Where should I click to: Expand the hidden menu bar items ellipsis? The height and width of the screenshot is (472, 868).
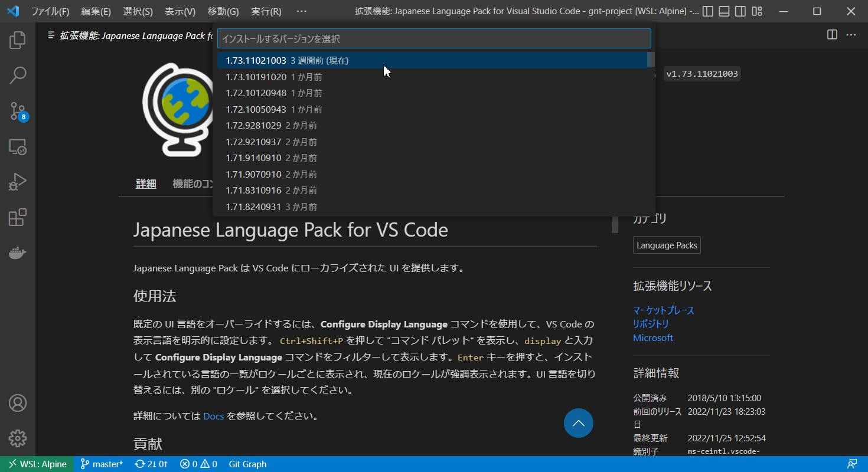302,11
